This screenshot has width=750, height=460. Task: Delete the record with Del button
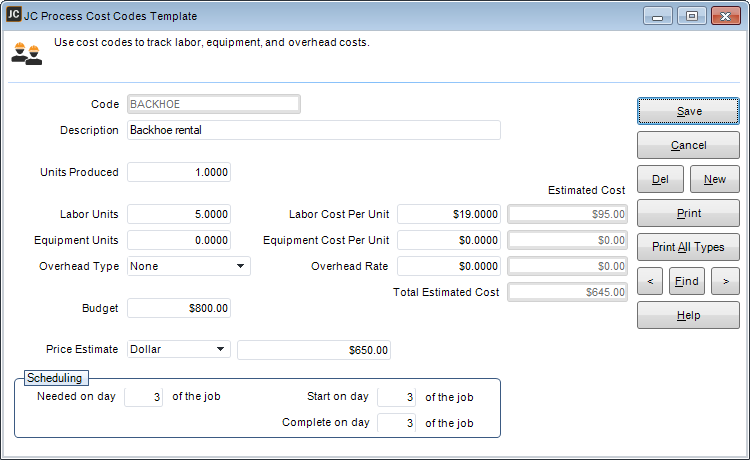(x=660, y=179)
